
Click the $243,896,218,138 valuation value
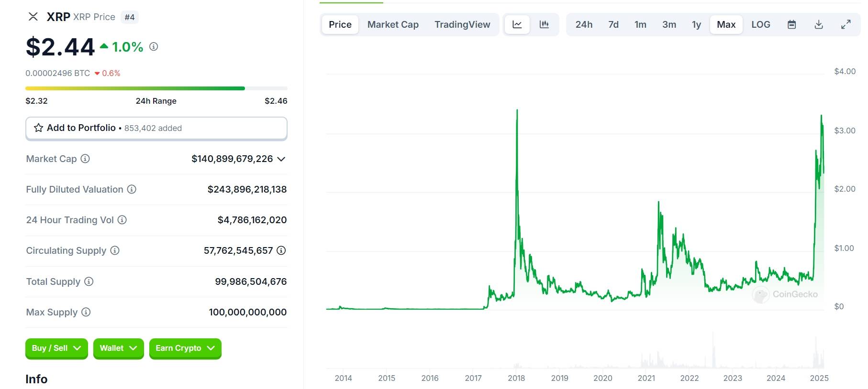click(247, 189)
